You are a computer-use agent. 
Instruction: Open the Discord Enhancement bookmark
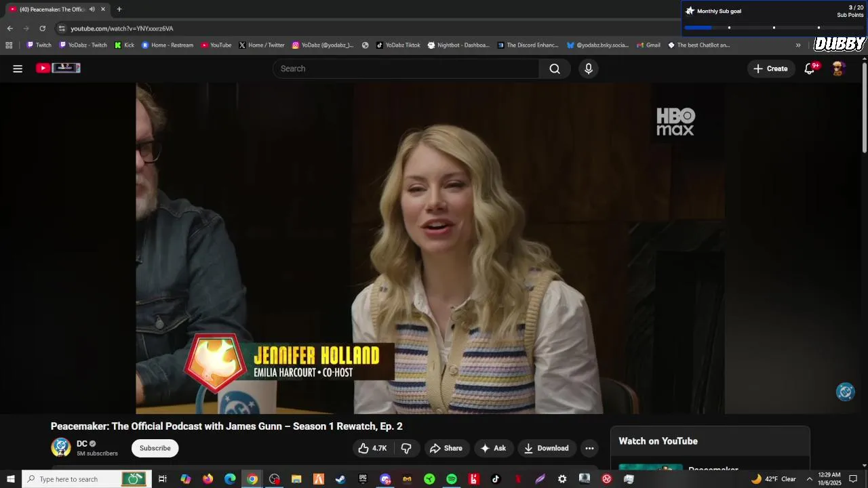(528, 45)
